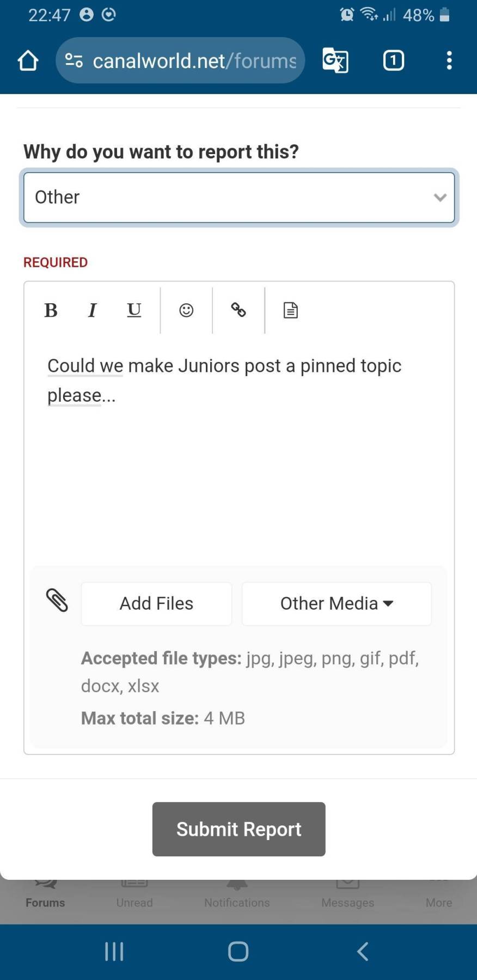Open the 'Why do you want to report this' dropdown

(x=238, y=197)
